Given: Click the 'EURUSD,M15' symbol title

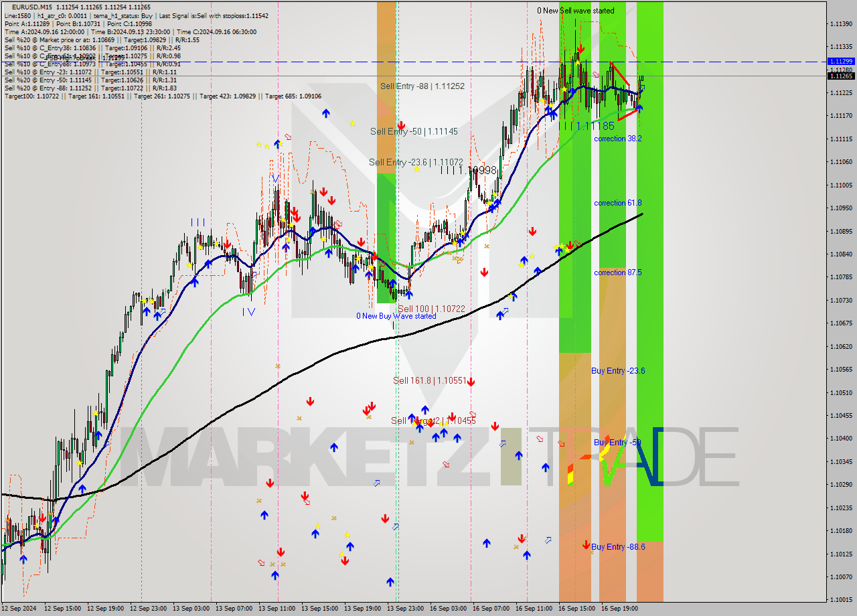Looking at the screenshot, I should point(32,7).
